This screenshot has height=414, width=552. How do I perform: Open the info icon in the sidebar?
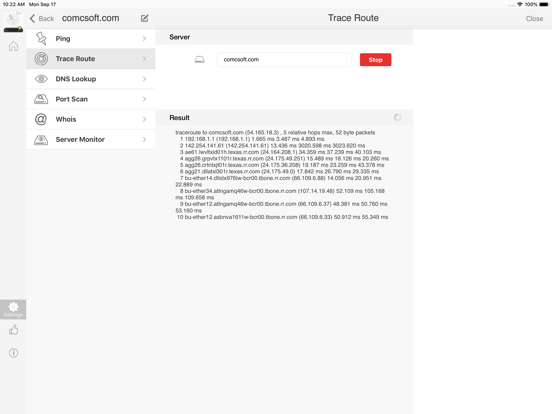13,353
